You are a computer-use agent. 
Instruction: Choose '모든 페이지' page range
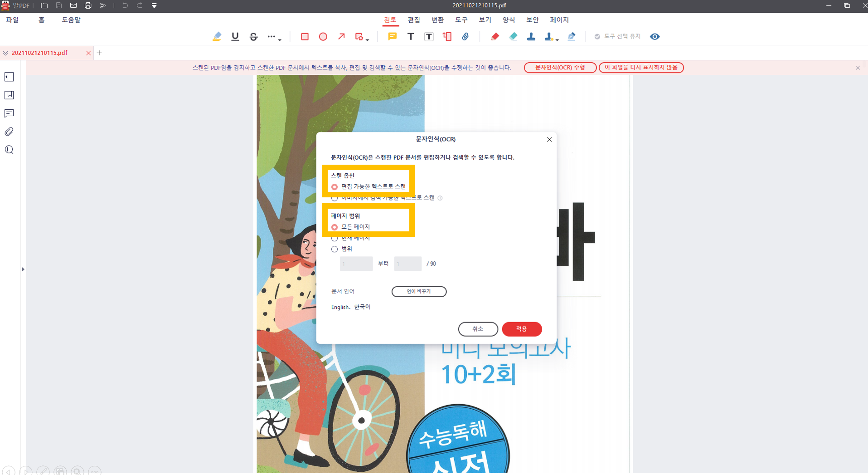pos(335,227)
